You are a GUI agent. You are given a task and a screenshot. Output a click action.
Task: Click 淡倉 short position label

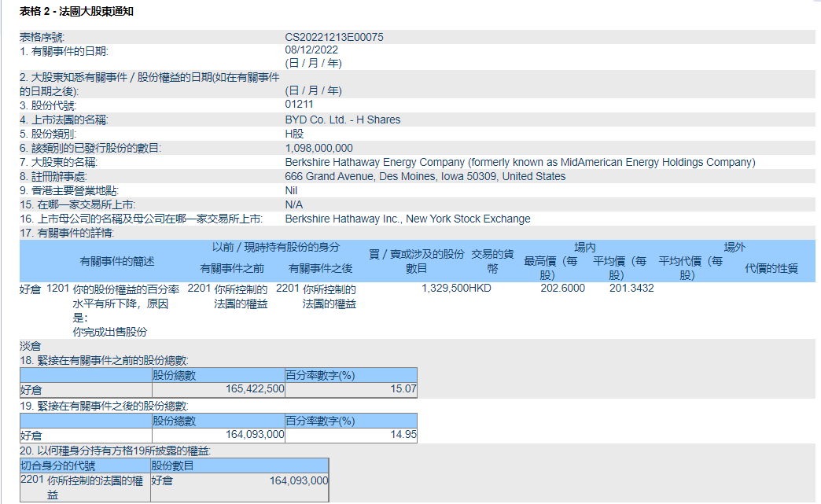[x=30, y=346]
